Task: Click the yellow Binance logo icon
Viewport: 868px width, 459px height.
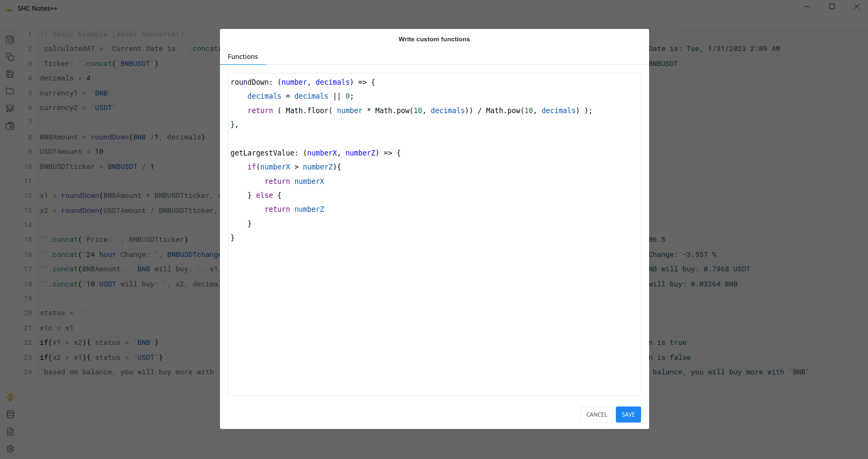Action: (10, 397)
